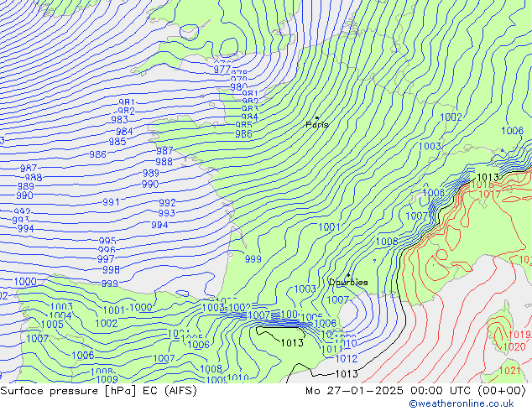
Task: Select the 'Mo 27-01-2025 00:00 UTC (00+00)' timestamp
Action: pyautogui.click(x=415, y=391)
